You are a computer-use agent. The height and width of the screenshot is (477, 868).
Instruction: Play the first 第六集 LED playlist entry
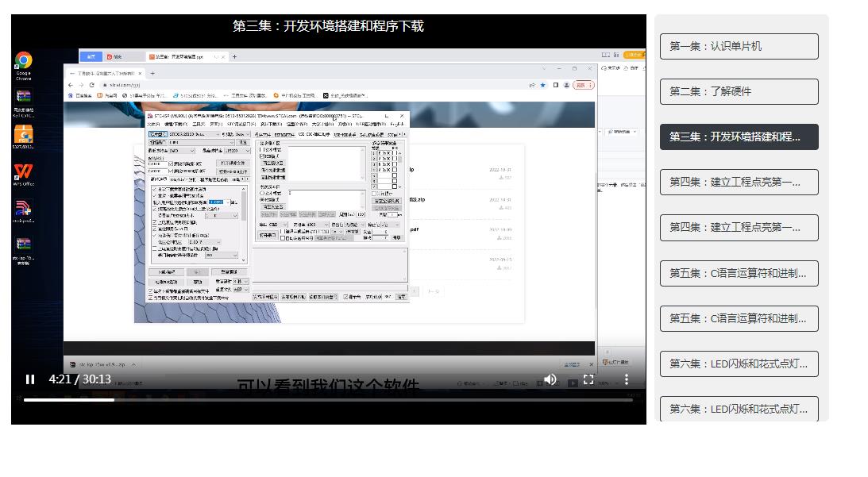(739, 364)
